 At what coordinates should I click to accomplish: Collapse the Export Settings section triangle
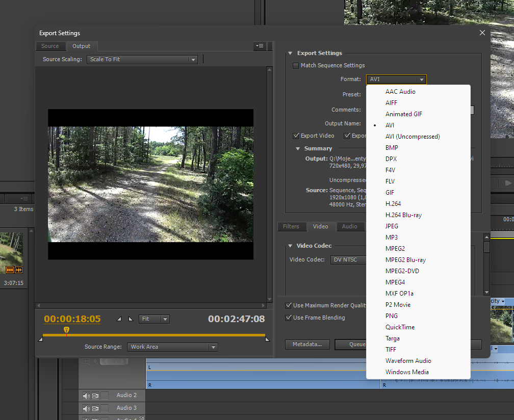[290, 53]
